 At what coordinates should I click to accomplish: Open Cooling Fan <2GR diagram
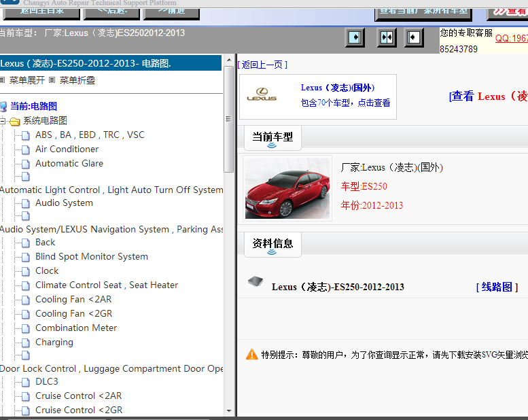tap(74, 314)
